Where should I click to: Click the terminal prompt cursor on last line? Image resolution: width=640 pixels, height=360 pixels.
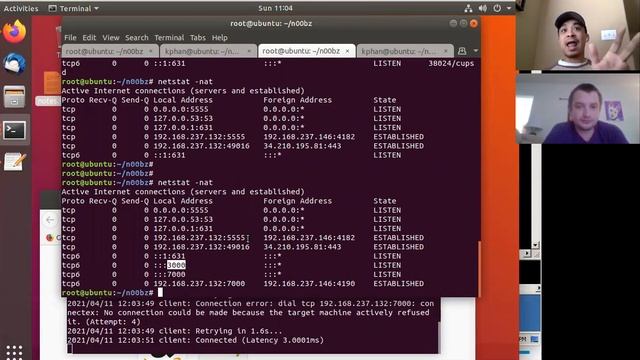(x=160, y=292)
